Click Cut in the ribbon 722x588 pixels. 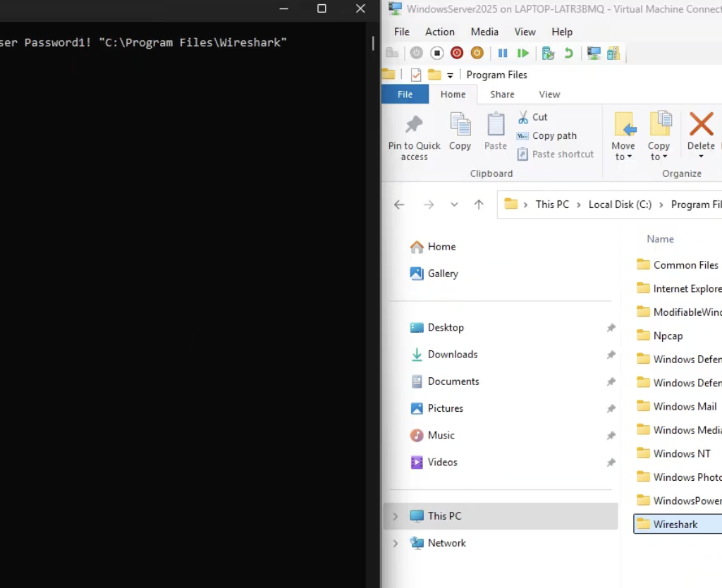point(533,118)
